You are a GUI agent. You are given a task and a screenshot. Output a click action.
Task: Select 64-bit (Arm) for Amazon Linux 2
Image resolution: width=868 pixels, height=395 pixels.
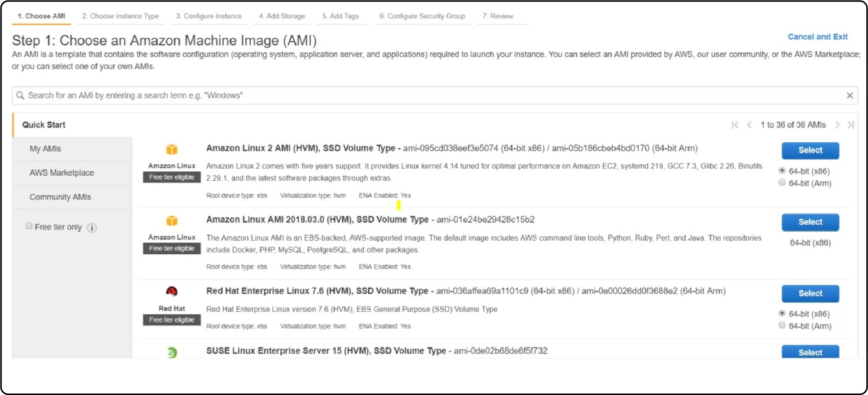(x=782, y=182)
